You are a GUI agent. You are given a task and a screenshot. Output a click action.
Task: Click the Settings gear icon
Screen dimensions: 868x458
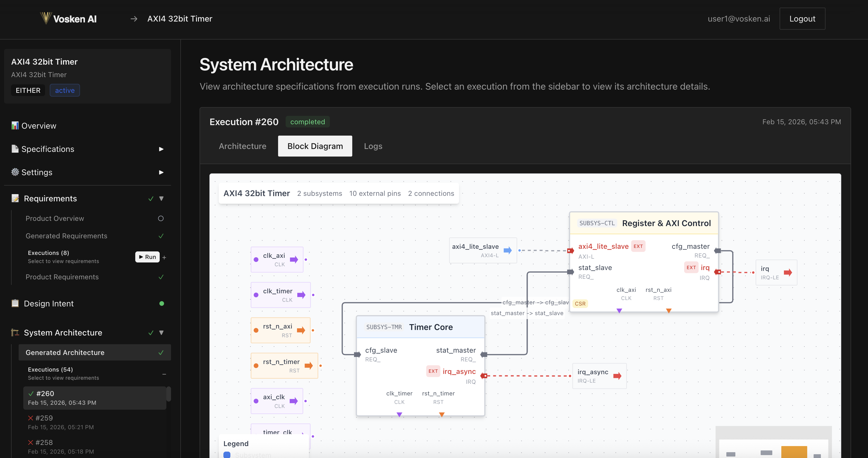(15, 172)
